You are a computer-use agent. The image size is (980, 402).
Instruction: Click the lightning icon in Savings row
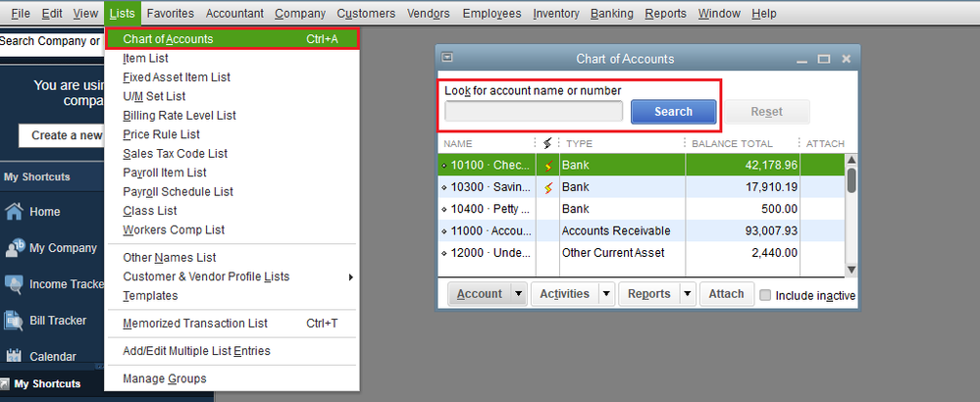(x=548, y=187)
